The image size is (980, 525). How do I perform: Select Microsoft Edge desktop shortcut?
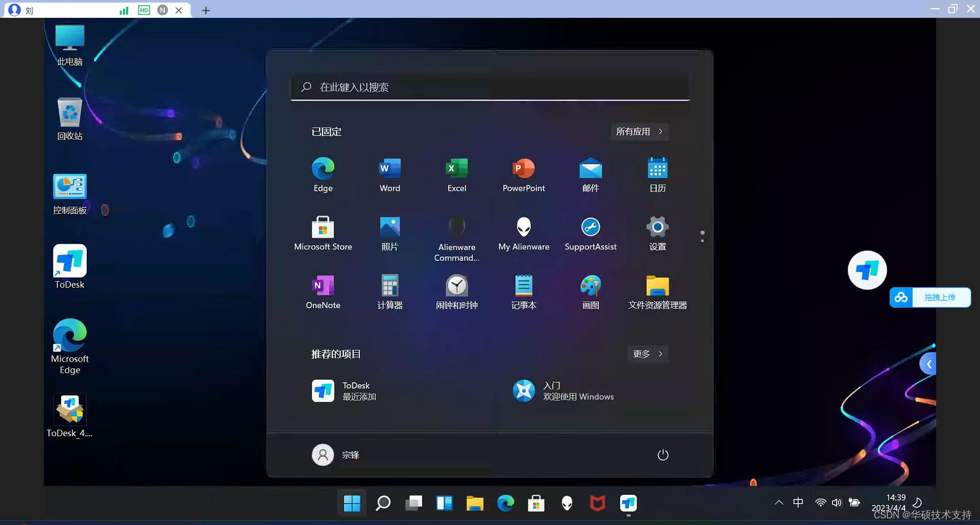point(70,346)
